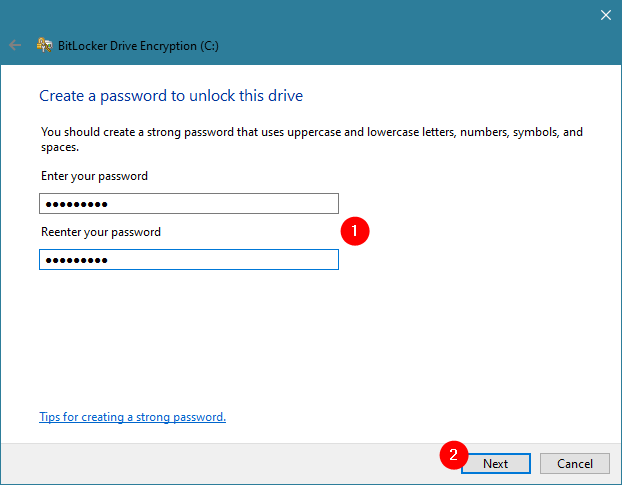Click the BitLocker Drive Encryption (C:) title

(x=138, y=46)
